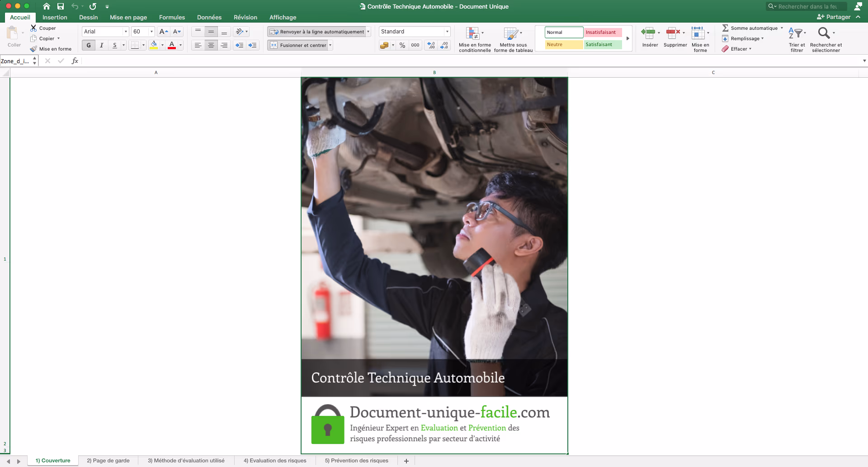Viewport: 868px width, 467px height.
Task: Click Mettre sous forme de tableau
Action: tap(513, 39)
